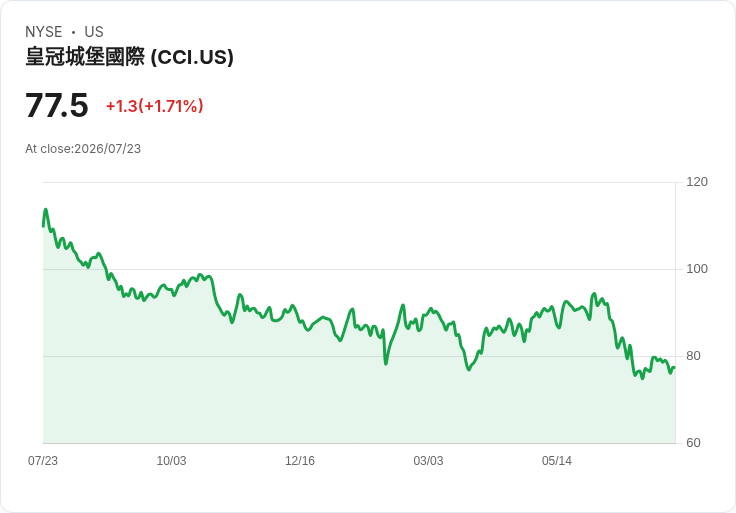Click the line peak after 05/14
Viewport: 736px width, 513px height.
[594, 294]
